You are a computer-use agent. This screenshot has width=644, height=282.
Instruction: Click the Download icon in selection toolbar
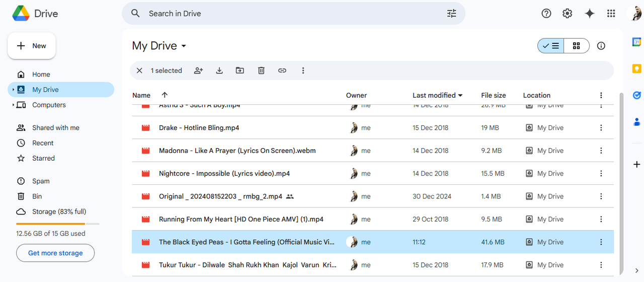[x=219, y=70]
